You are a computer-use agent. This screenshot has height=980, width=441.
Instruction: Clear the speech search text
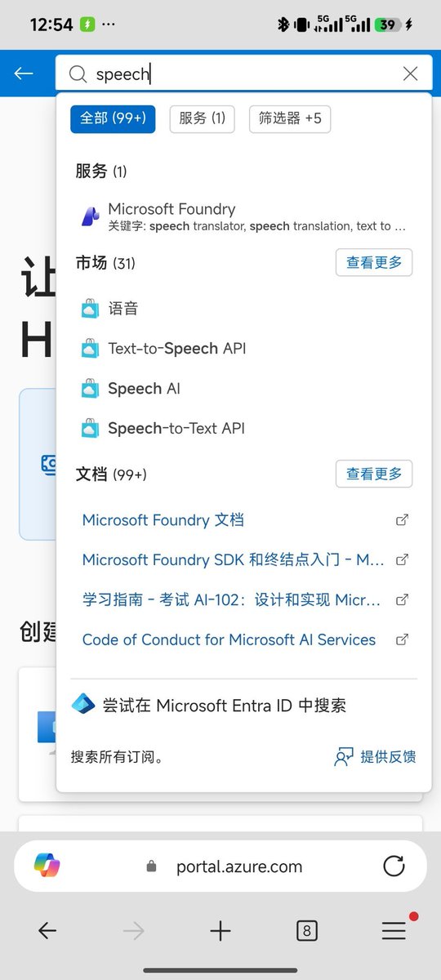pyautogui.click(x=411, y=73)
